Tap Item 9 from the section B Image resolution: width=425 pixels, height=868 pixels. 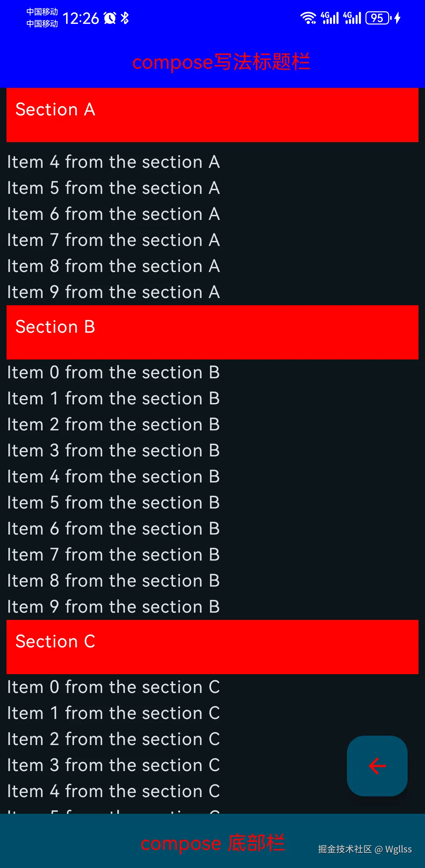coord(113,607)
